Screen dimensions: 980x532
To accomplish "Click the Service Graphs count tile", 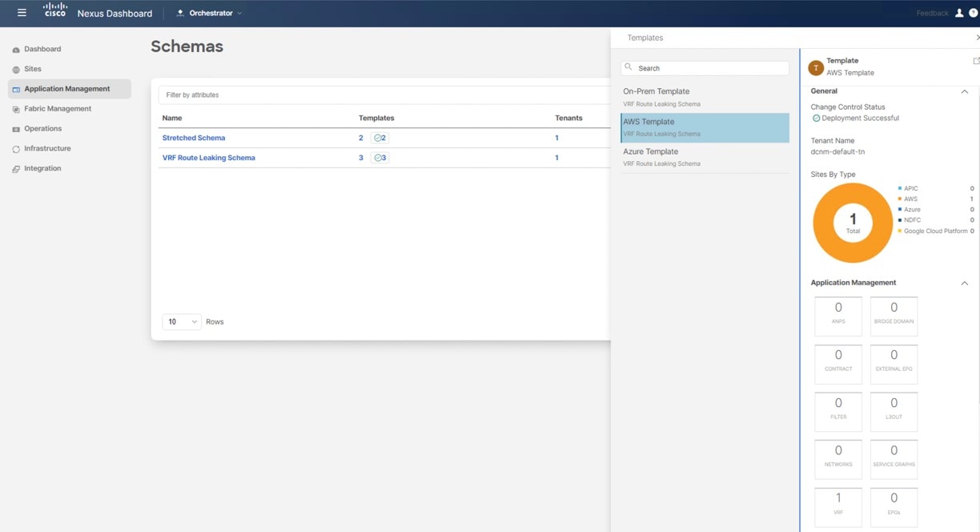I will tap(894, 459).
